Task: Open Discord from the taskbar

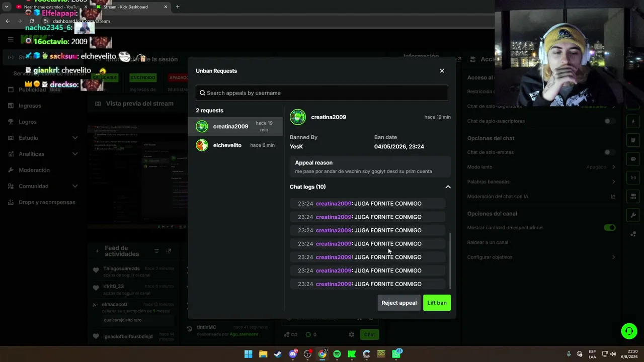Action: coord(293,354)
